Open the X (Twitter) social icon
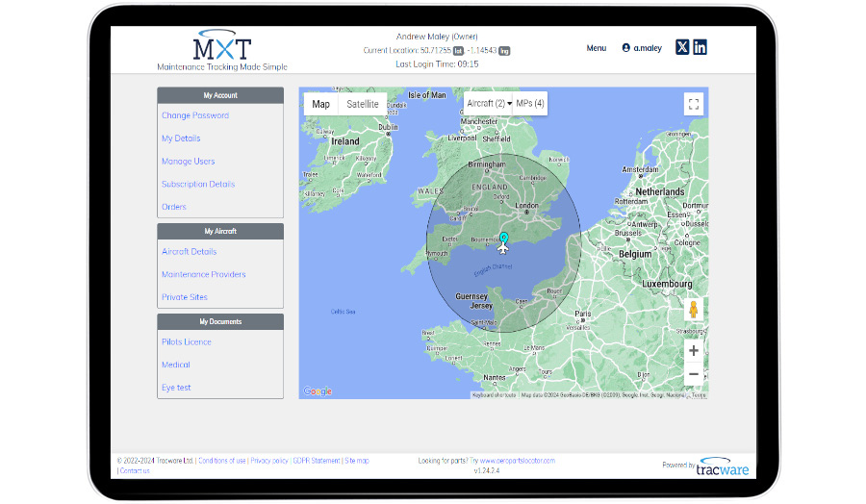The width and height of the screenshot is (866, 504). click(682, 47)
